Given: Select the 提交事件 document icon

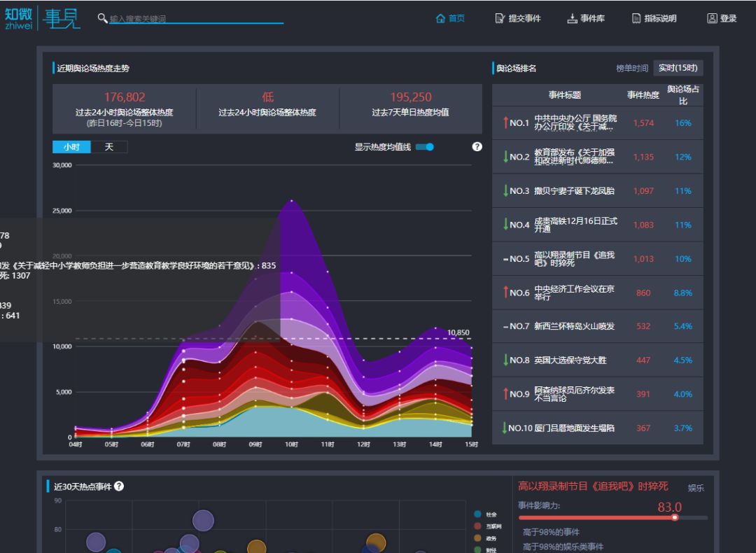Looking at the screenshot, I should tap(498, 18).
